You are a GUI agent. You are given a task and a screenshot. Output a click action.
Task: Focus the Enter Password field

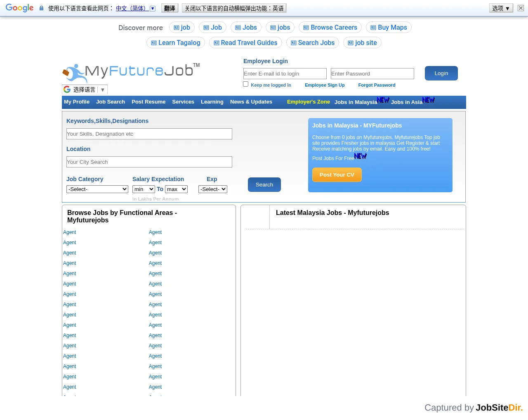pos(372,73)
